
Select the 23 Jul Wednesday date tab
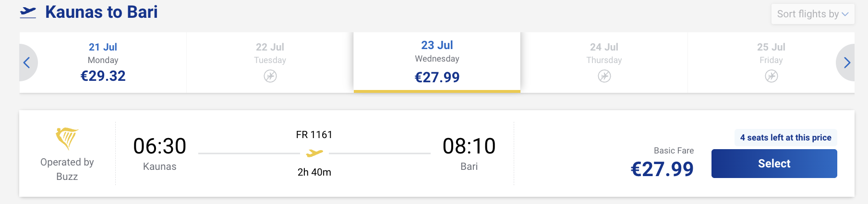[437, 62]
